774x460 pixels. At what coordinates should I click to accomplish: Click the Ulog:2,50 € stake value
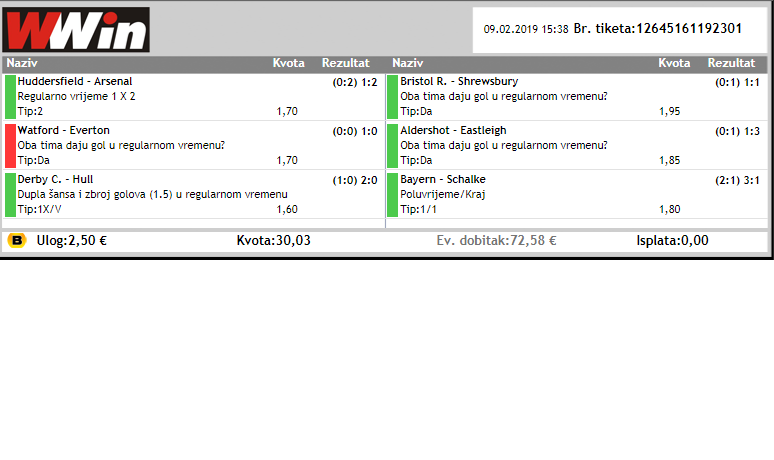pos(72,240)
